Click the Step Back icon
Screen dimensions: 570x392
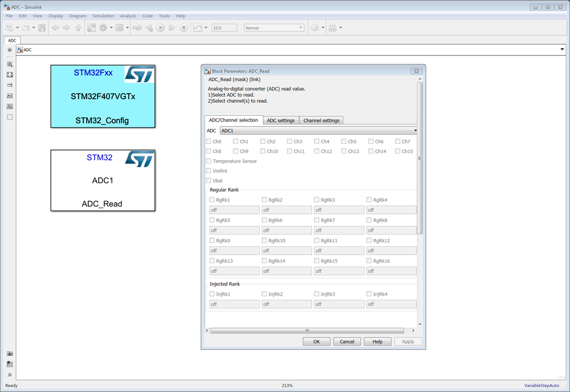coord(149,27)
